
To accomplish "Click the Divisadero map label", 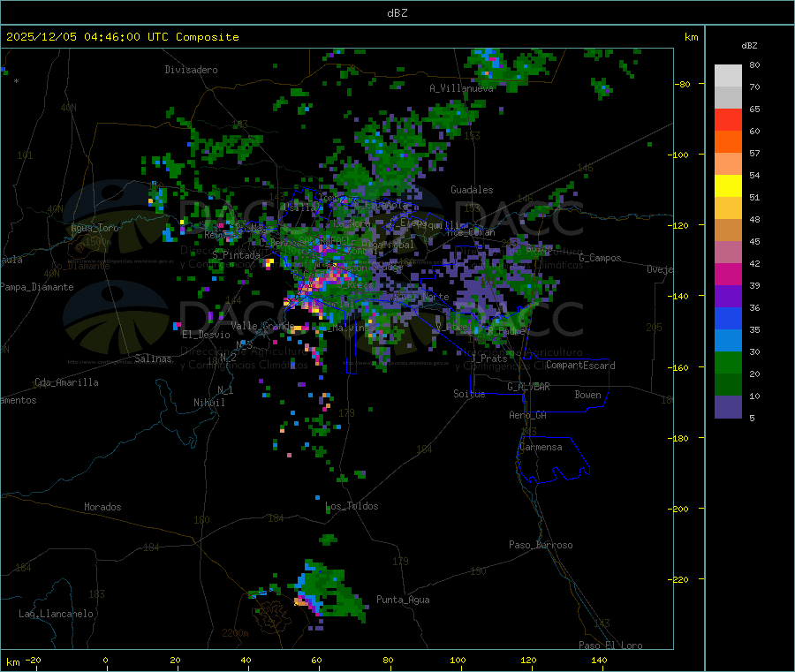I will coord(191,70).
